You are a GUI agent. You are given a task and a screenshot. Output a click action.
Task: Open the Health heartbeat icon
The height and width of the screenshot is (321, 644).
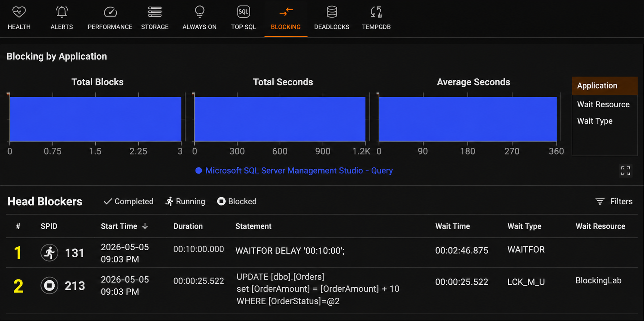(19, 12)
